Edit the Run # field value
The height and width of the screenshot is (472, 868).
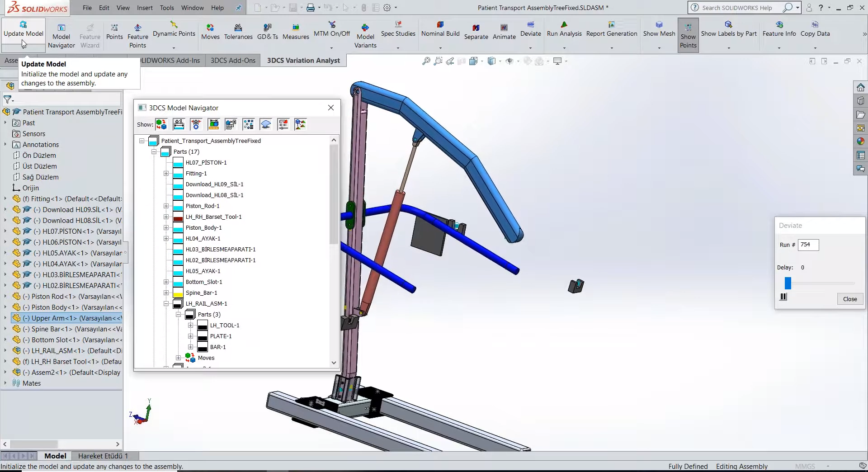[808, 245]
